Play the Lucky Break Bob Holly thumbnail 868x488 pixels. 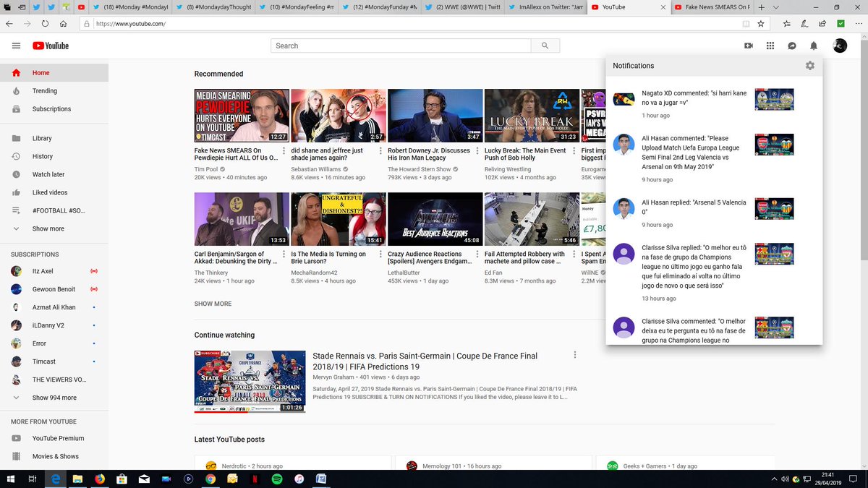tap(532, 116)
